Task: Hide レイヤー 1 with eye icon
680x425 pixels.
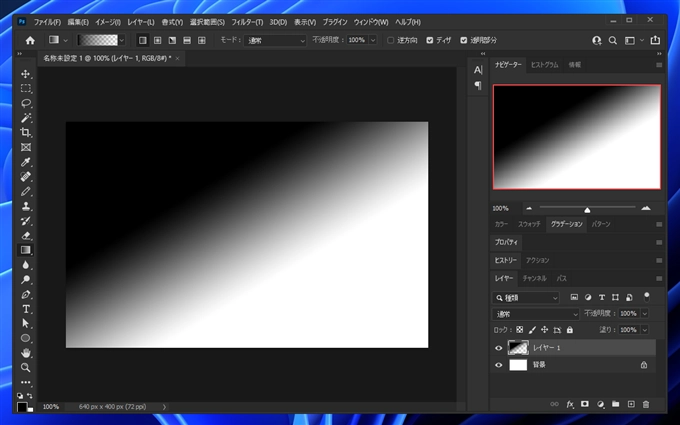Action: 499,348
